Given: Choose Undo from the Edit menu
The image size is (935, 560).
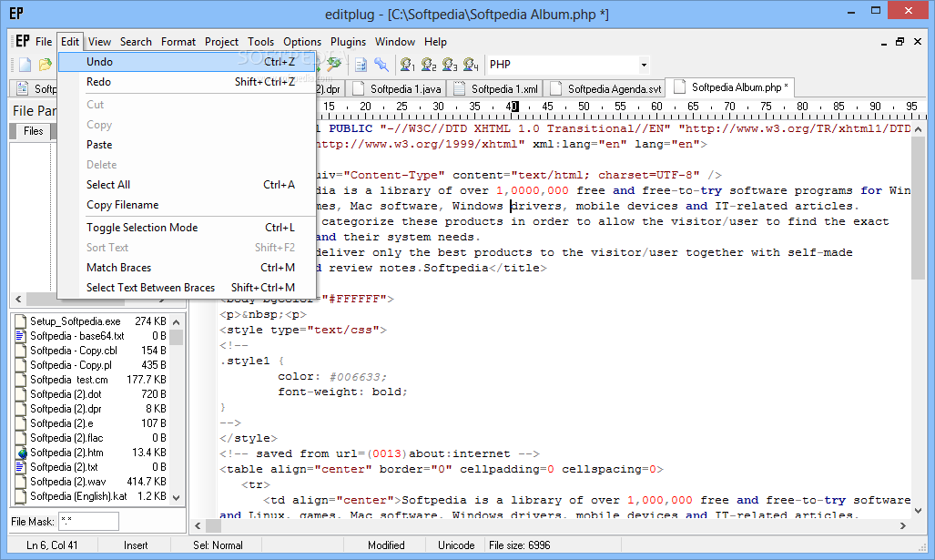Looking at the screenshot, I should pos(187,61).
